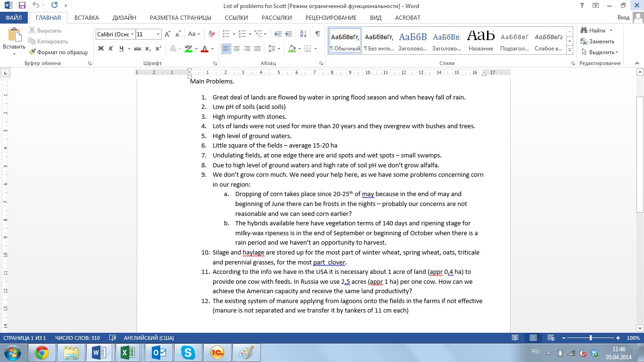The height and width of the screenshot is (362, 644).
Task: Open Outlook from the taskbar
Action: pos(159,353)
